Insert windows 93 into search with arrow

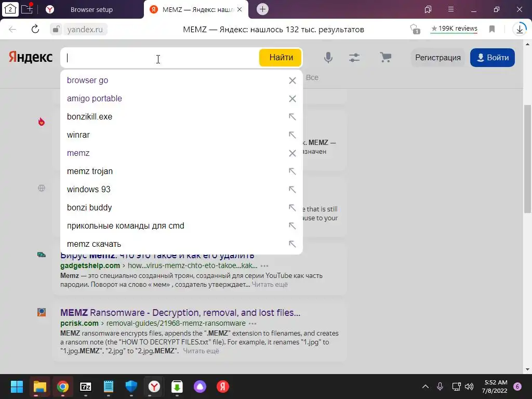(292, 189)
